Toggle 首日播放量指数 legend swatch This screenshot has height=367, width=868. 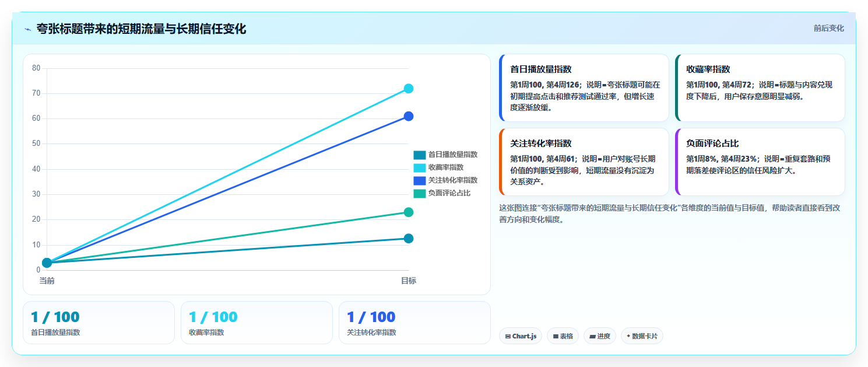[420, 155]
